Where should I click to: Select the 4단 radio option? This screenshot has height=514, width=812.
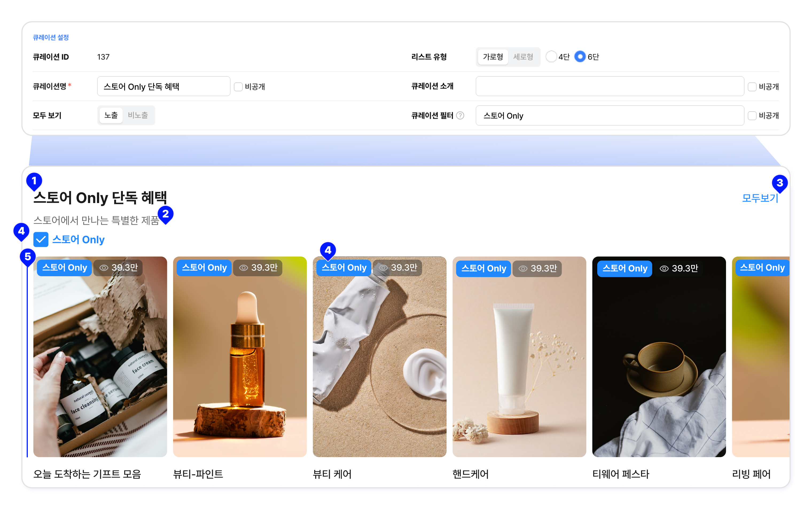point(551,57)
